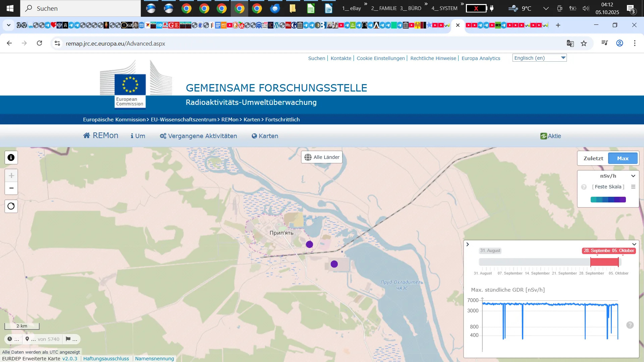Click the reset map rotation circle icon
Image resolution: width=644 pixels, height=362 pixels.
click(11, 206)
